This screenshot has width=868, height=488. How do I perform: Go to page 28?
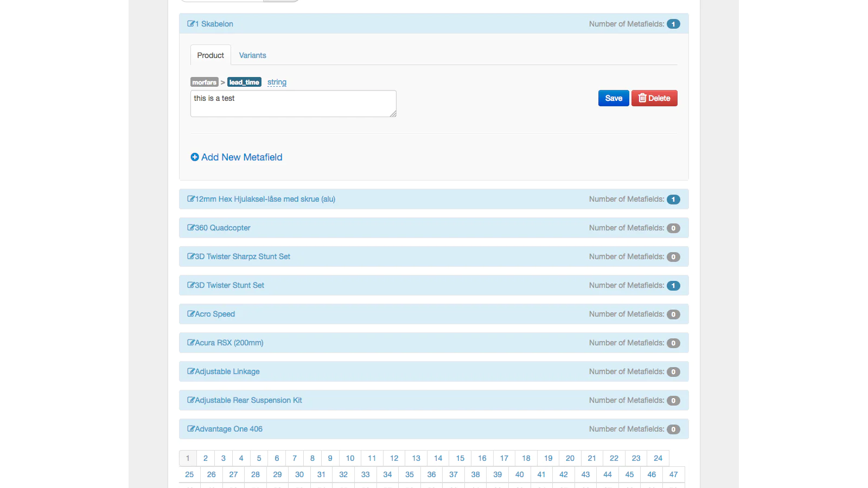256,474
